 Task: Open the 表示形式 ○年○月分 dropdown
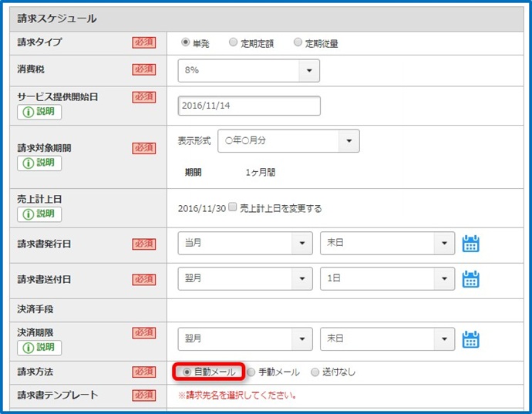point(288,141)
